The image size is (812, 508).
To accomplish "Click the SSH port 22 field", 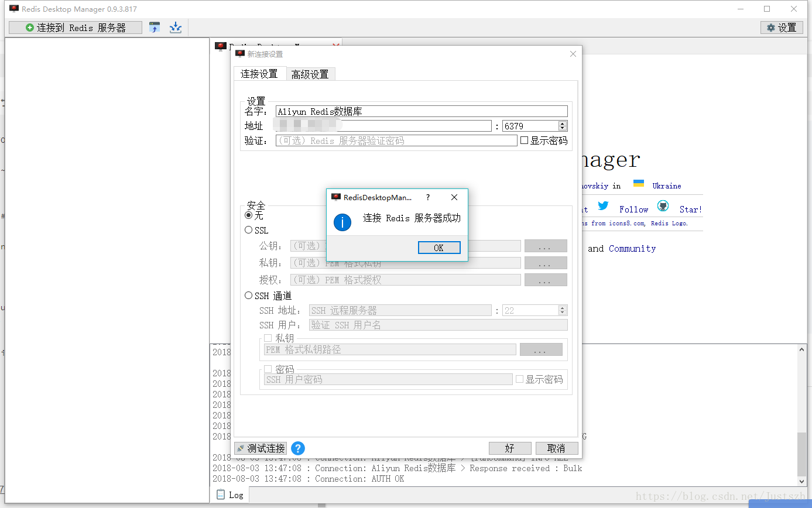I will (x=530, y=310).
